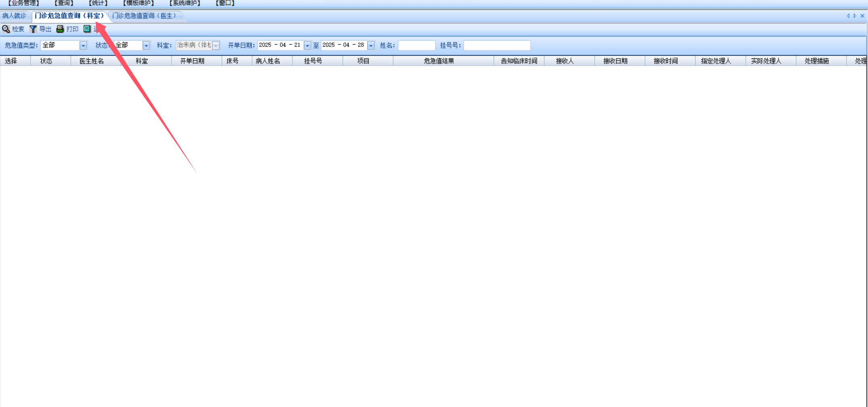Switch to the 病人就诊 tab

point(15,16)
